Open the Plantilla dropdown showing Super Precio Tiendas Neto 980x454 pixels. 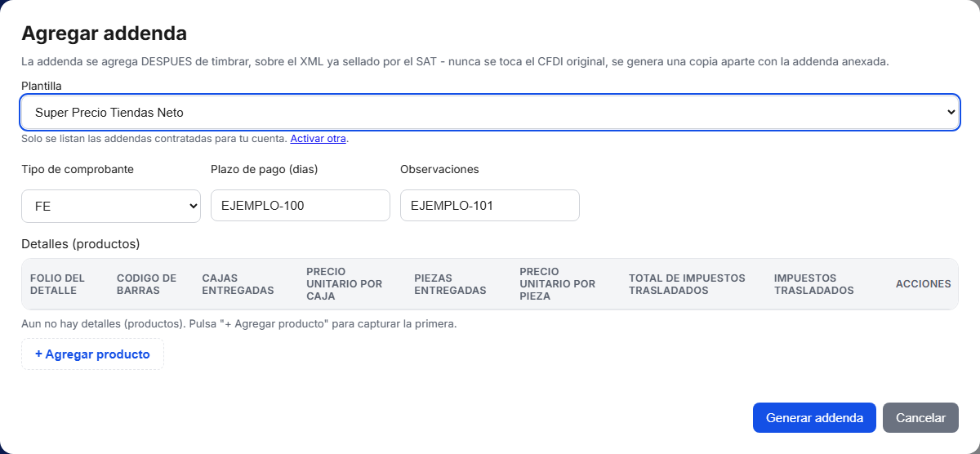(x=490, y=113)
